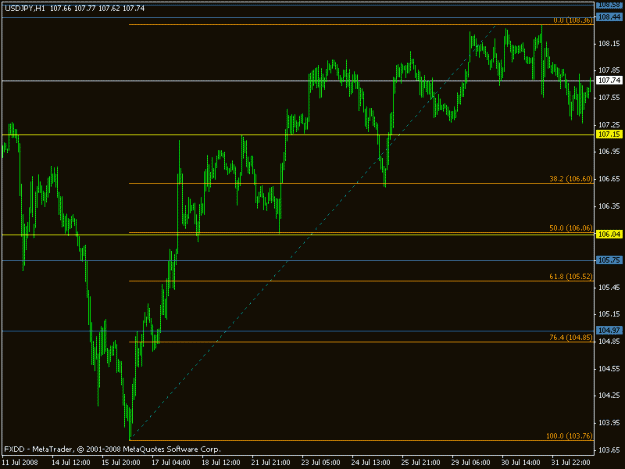Click the 104.55 price scale value

(x=609, y=369)
